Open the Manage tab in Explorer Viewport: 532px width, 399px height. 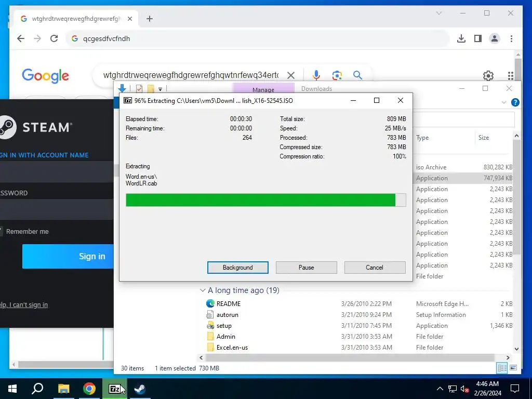click(x=263, y=89)
